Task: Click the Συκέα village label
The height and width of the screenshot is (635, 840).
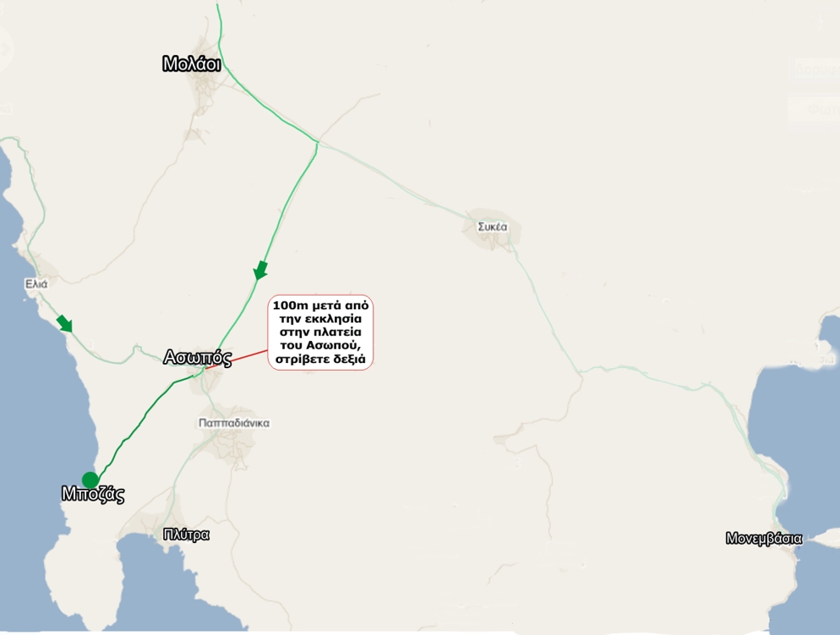Action: point(493,227)
